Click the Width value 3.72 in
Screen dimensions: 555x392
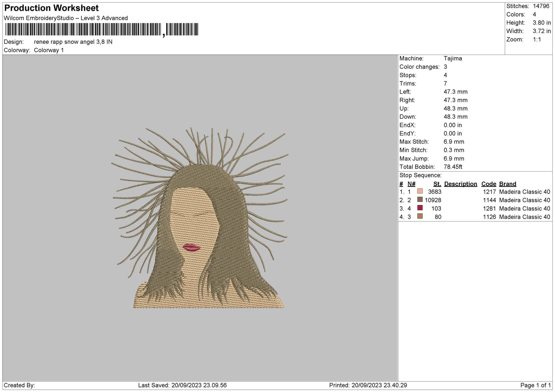(x=542, y=31)
